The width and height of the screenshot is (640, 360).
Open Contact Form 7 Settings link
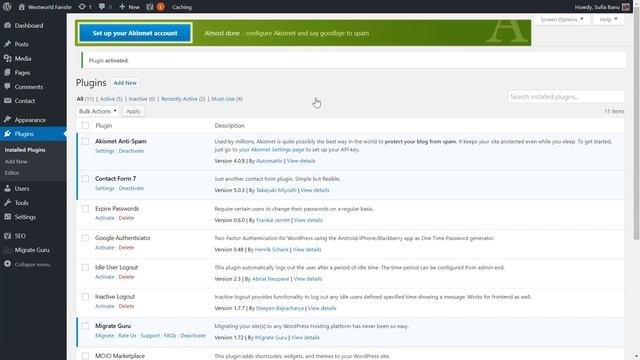pyautogui.click(x=104, y=188)
